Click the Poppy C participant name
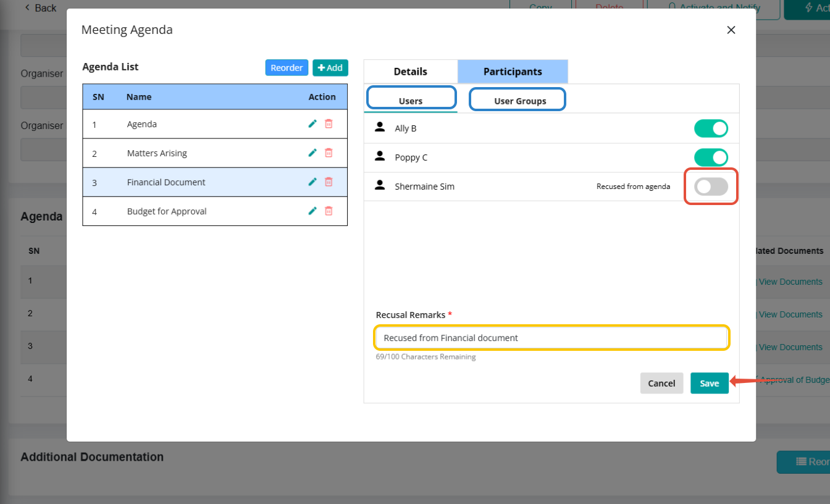 pos(411,157)
